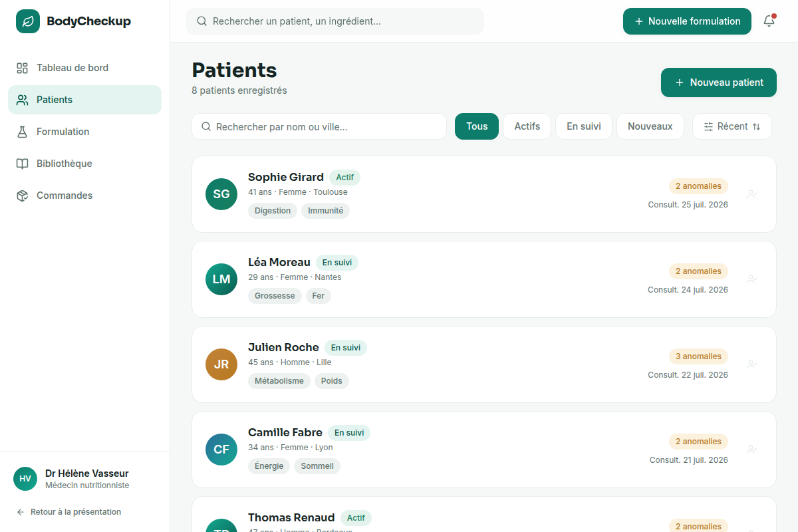
Task: Click the back arrow beside Retour à la présentation
Action: coord(21,512)
